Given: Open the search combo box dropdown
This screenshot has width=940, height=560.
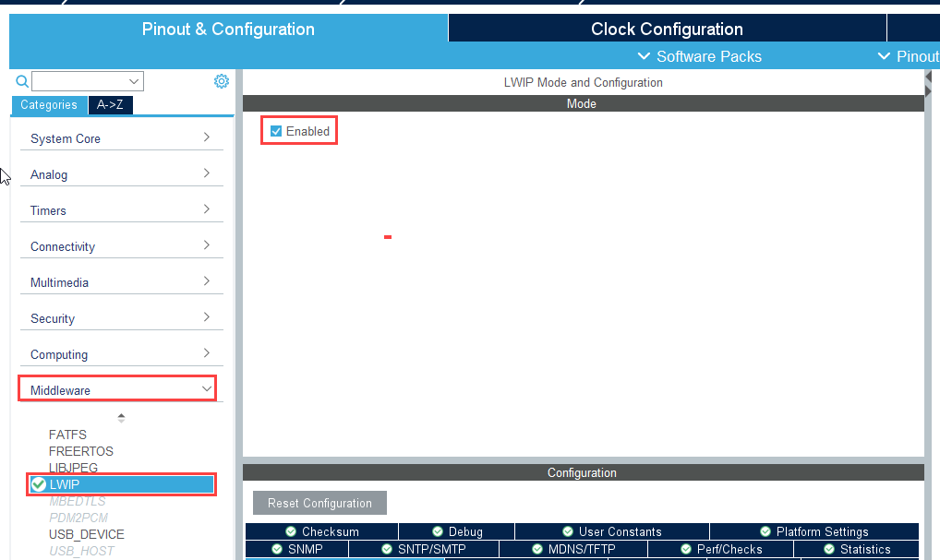Looking at the screenshot, I should click(135, 81).
